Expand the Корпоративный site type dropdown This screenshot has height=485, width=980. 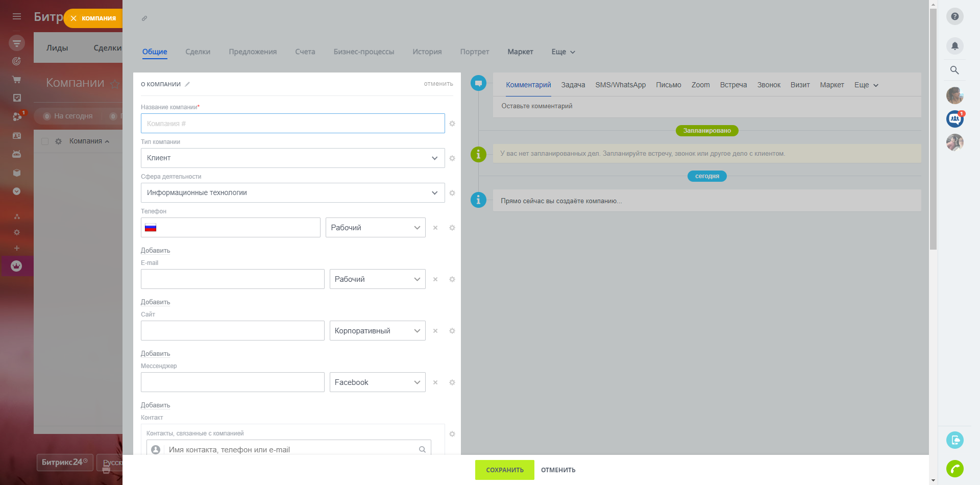click(x=377, y=331)
